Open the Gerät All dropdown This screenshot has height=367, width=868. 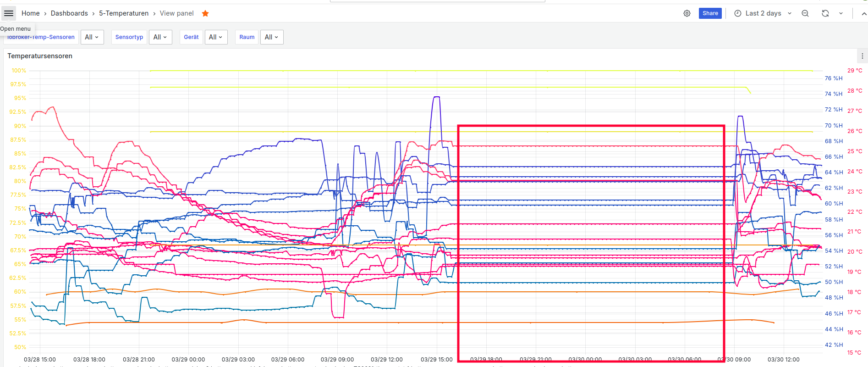(216, 37)
